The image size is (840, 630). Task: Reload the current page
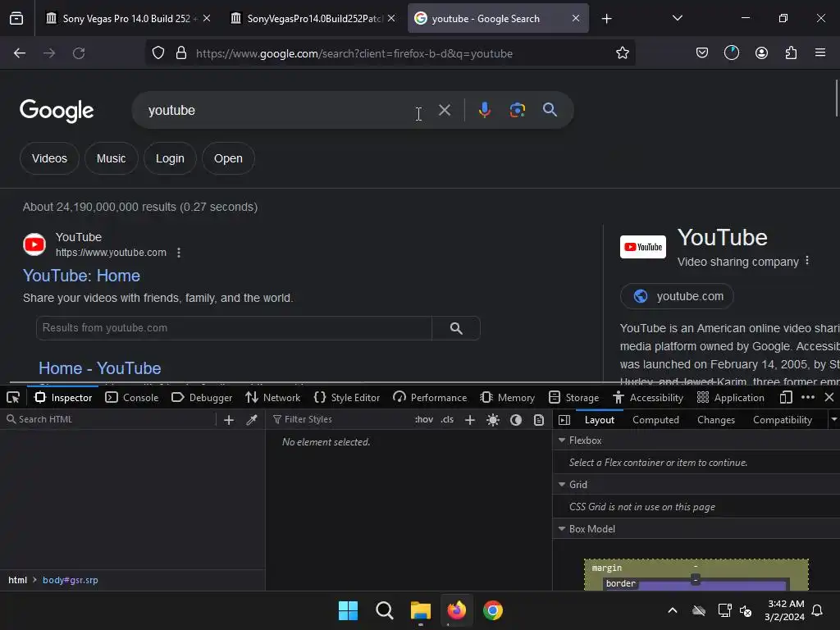click(x=79, y=53)
